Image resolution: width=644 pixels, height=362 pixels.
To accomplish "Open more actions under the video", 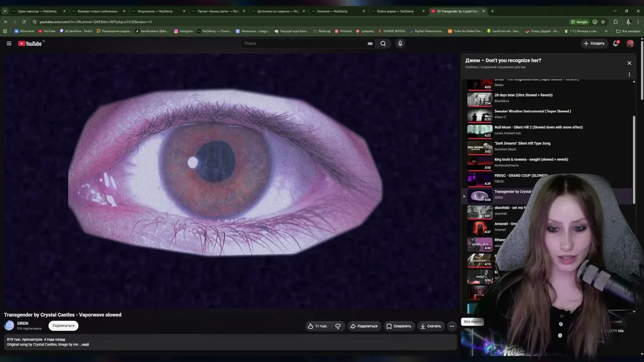I will [x=452, y=326].
